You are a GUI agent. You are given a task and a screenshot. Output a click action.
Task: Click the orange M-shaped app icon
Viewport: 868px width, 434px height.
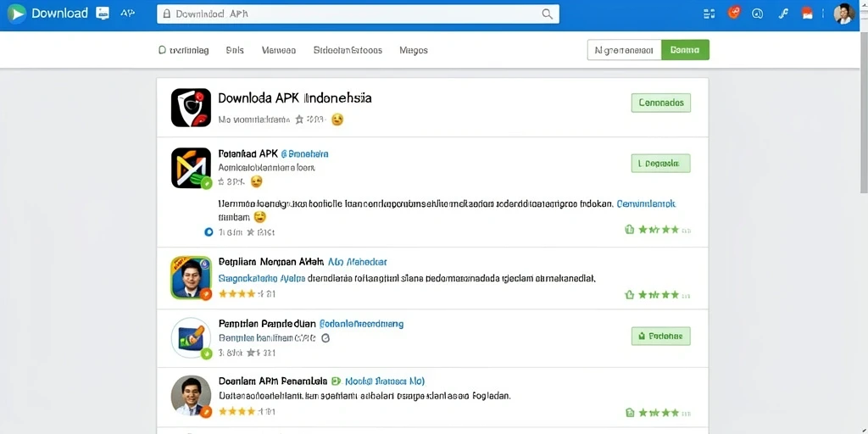[x=191, y=168]
